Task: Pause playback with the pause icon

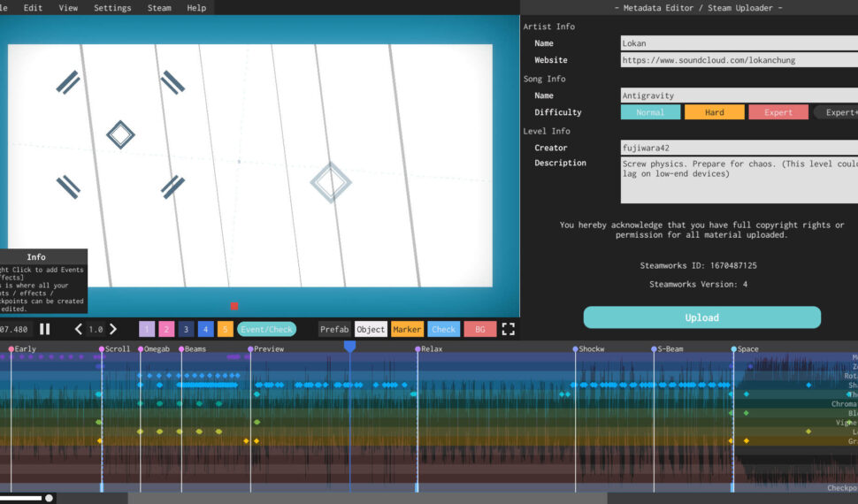Action: coord(44,329)
